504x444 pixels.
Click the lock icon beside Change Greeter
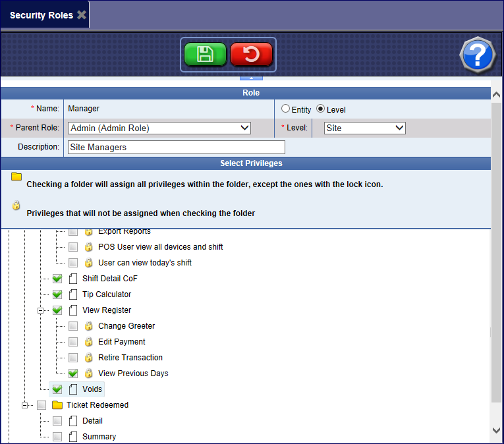[x=89, y=326]
